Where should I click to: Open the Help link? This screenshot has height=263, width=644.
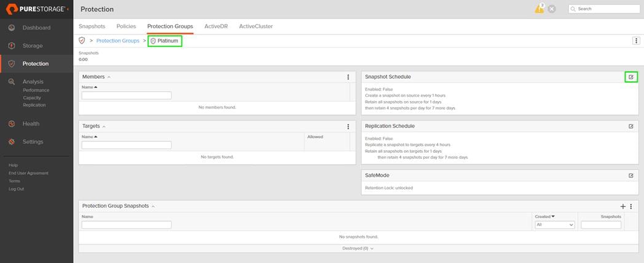pyautogui.click(x=13, y=165)
